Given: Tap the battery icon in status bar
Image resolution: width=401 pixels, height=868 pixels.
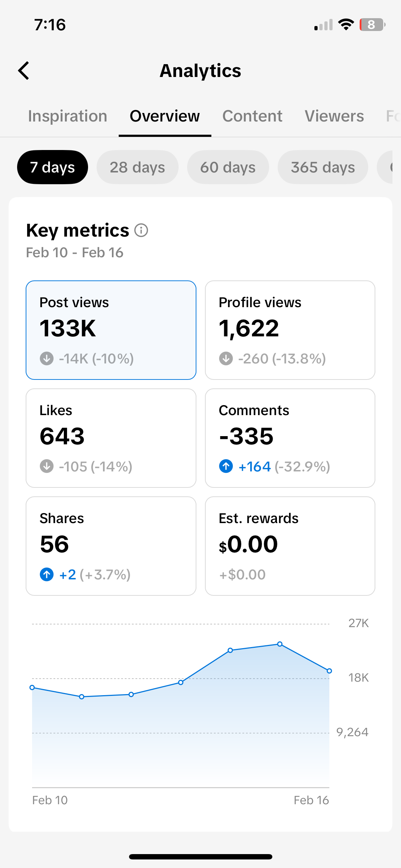Looking at the screenshot, I should point(372,25).
